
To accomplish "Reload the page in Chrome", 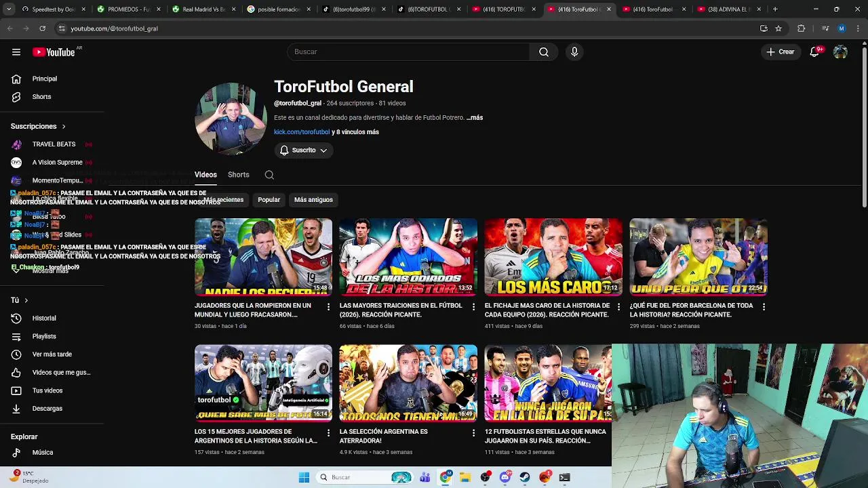I will pyautogui.click(x=42, y=28).
